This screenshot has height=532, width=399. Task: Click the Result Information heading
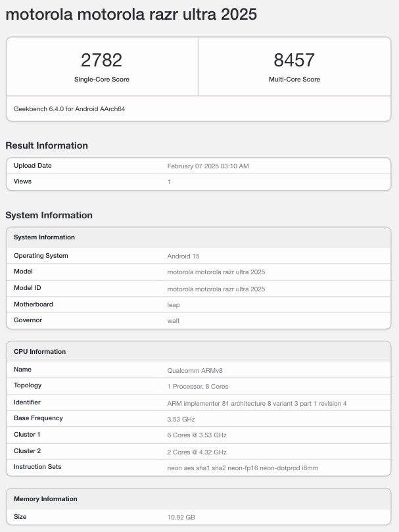click(x=47, y=145)
